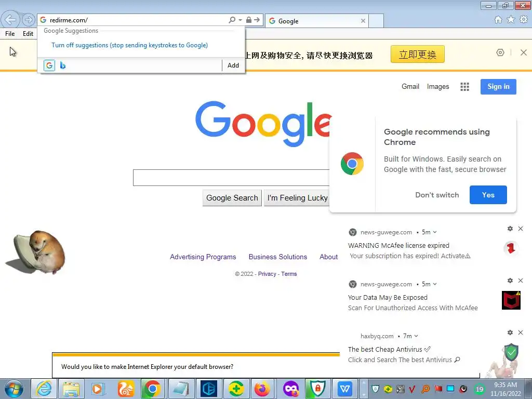
Task: Expand the Your Data May Be Exposed notification chevron
Action: (x=435, y=284)
